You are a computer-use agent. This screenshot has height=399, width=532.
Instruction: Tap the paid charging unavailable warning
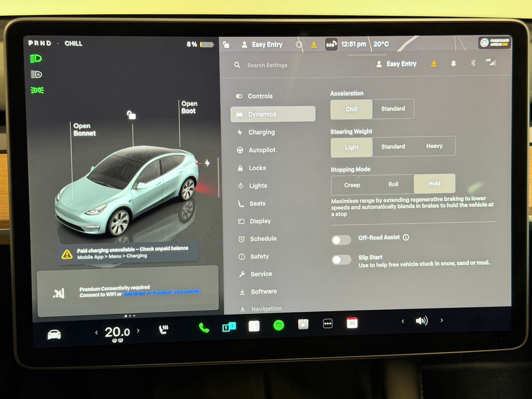pos(128,253)
